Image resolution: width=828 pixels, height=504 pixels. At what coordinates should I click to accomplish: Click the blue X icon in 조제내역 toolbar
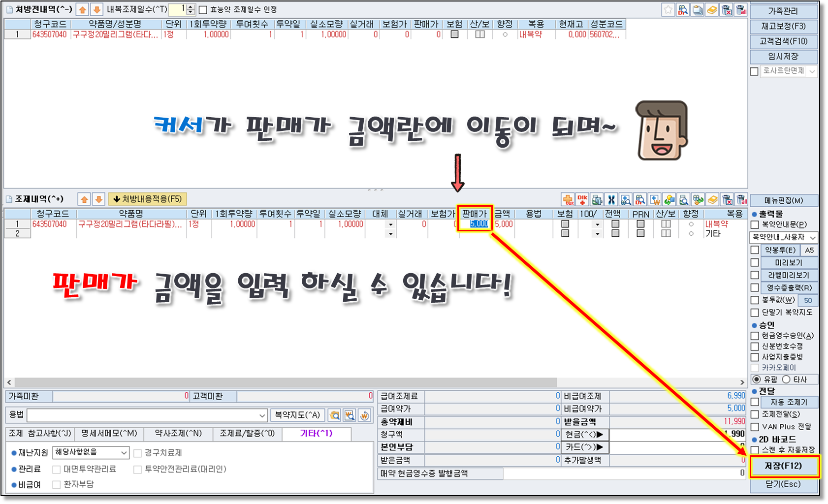(611, 199)
